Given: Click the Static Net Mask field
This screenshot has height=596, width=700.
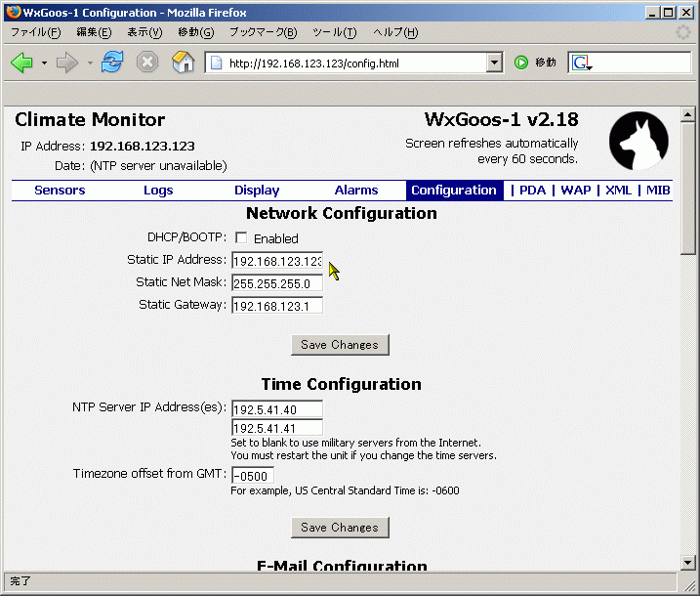Looking at the screenshot, I should [x=277, y=283].
